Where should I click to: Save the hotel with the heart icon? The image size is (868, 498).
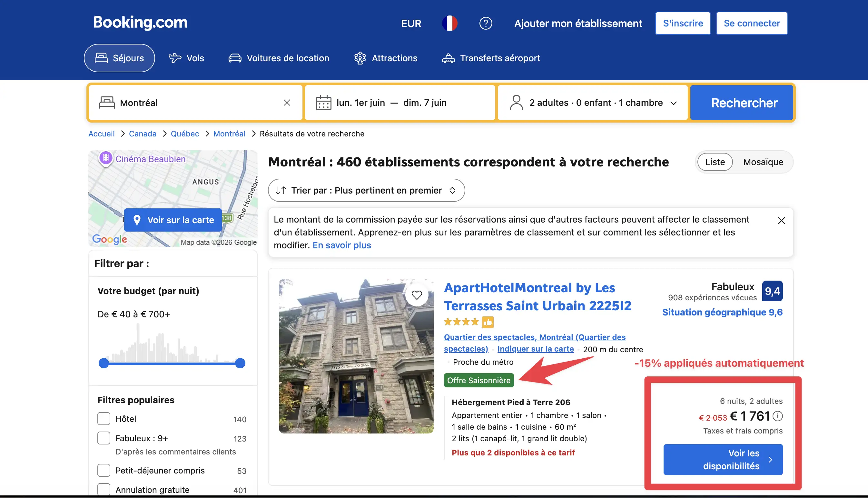[417, 295]
